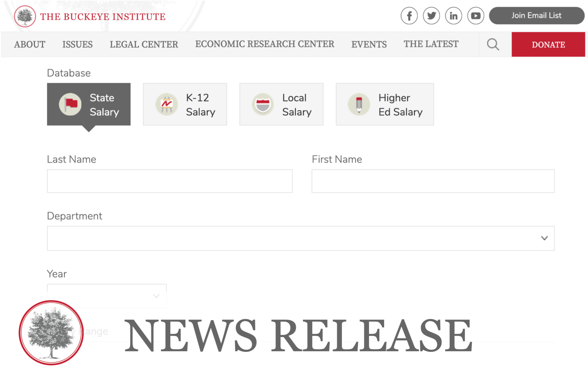Select the Local Salary database tab
588x376 pixels.
pos(281,104)
